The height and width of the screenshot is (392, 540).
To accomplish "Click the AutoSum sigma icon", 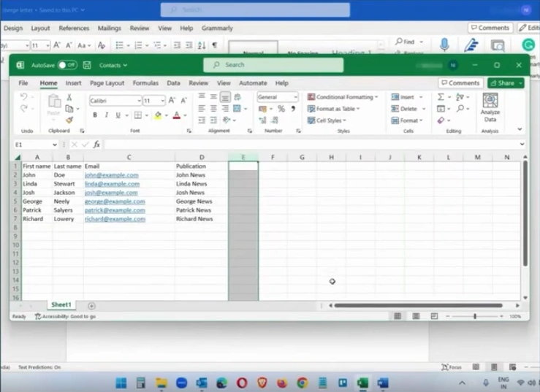I will (441, 97).
